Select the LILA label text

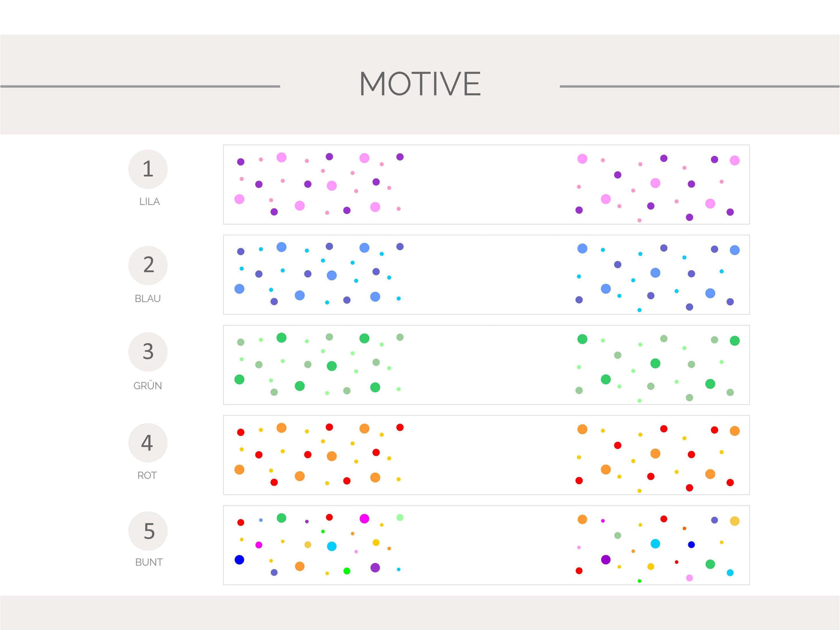click(x=149, y=202)
